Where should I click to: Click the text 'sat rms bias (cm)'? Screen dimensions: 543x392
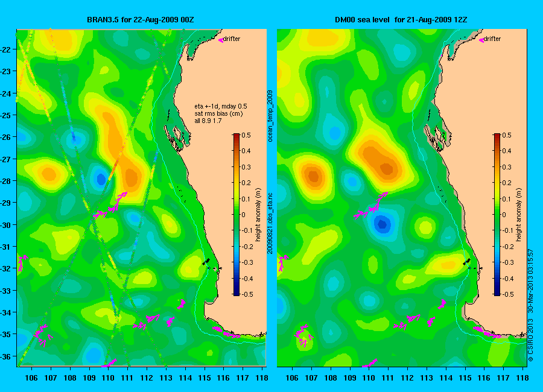click(x=218, y=113)
